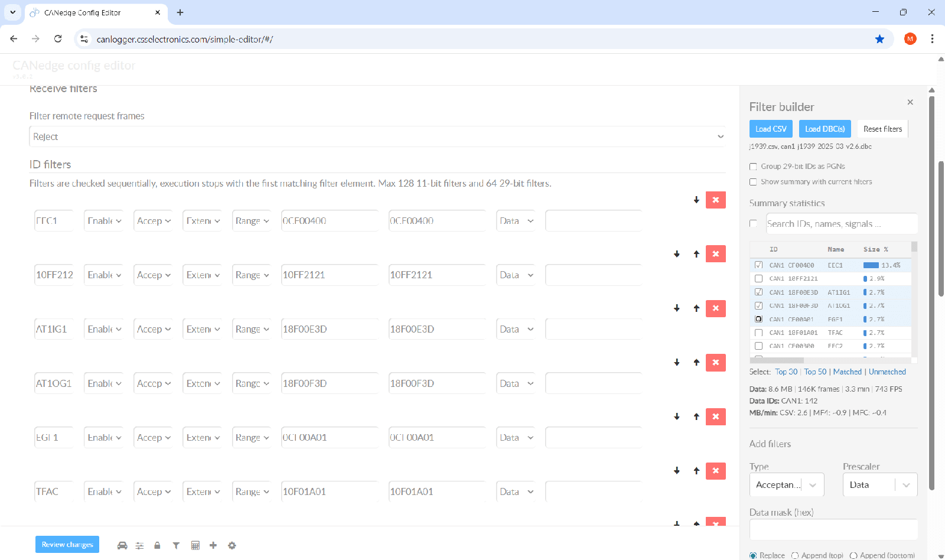This screenshot has width=945, height=560.
Task: Move the AT1OG1 filter down
Action: pos(677,362)
